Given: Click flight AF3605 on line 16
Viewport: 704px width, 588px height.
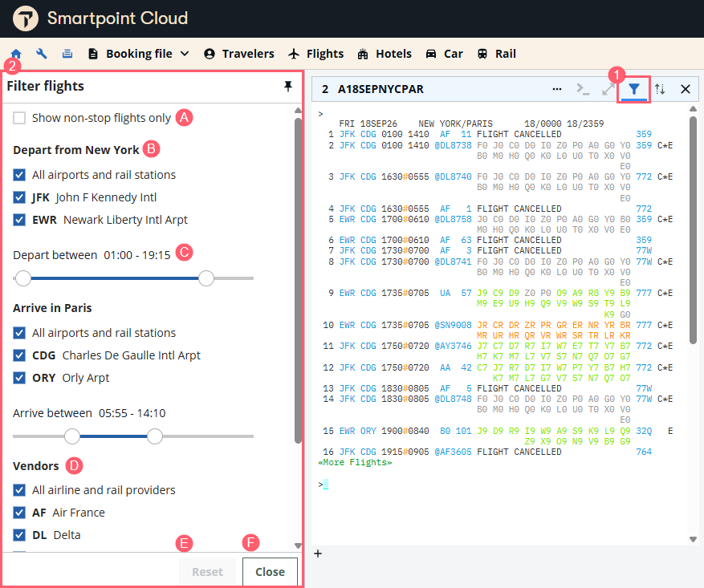Looking at the screenshot, I should 453,452.
